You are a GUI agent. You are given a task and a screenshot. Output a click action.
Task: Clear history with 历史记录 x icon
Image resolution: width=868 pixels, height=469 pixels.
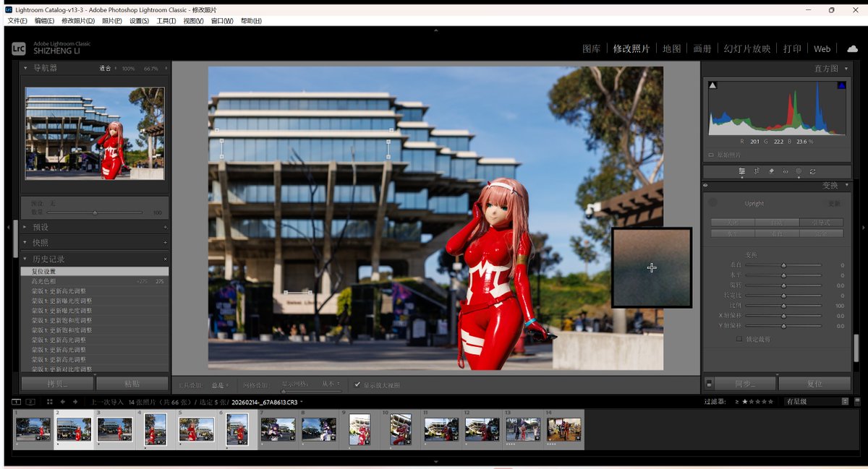pos(165,259)
